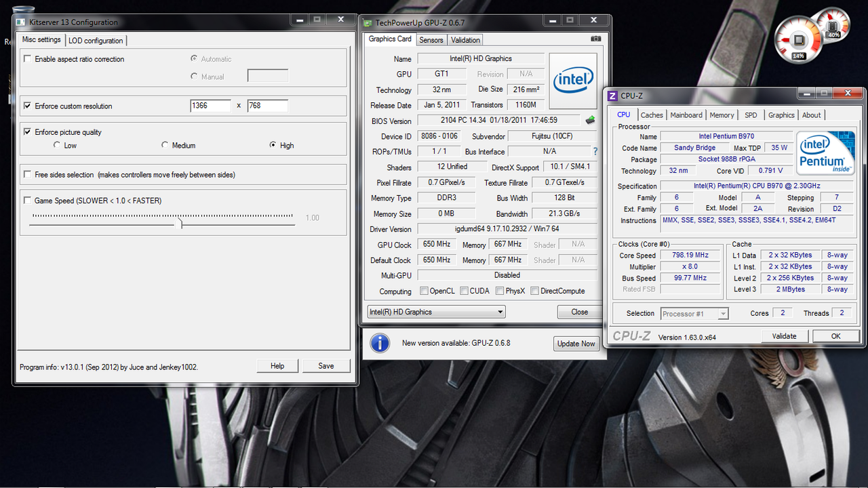Switch to Graphics tab in CPU-Z

(x=781, y=115)
